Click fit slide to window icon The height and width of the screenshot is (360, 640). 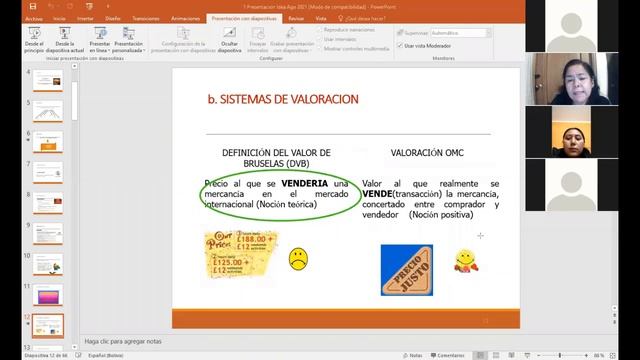tap(612, 356)
